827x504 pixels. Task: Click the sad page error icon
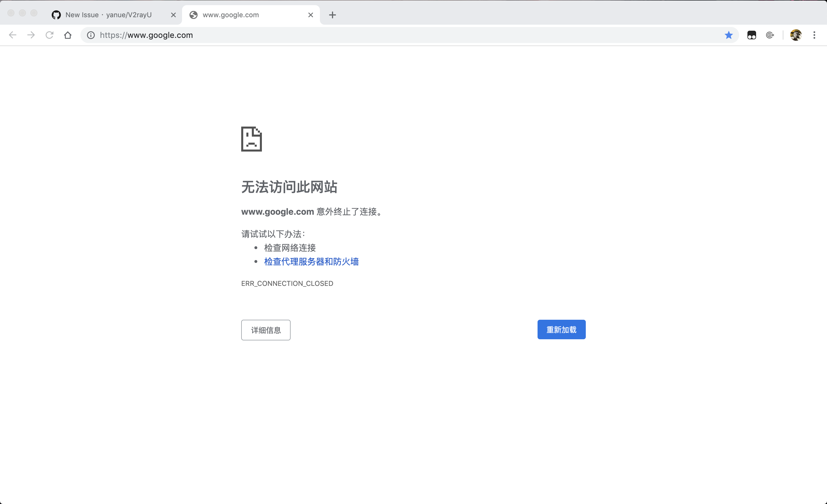tap(251, 139)
